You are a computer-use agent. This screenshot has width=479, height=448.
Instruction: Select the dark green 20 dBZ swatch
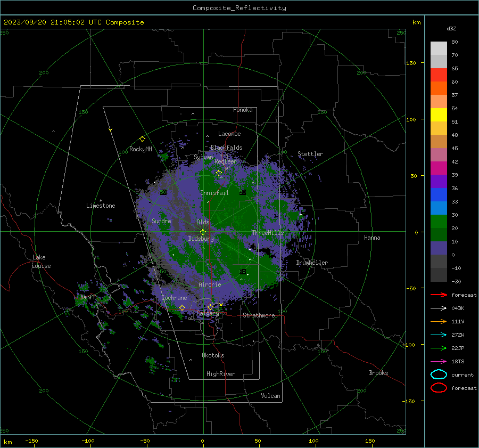coord(439,234)
